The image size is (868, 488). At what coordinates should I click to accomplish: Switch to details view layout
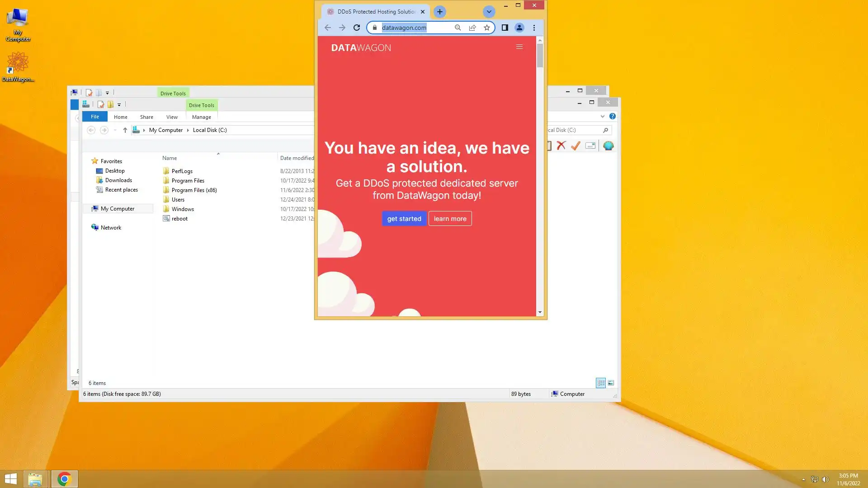click(601, 383)
